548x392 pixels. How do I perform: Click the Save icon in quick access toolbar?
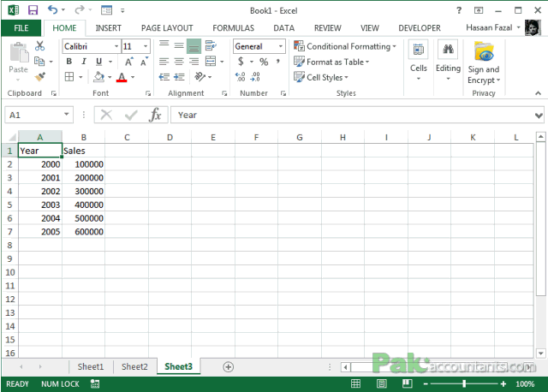click(33, 10)
